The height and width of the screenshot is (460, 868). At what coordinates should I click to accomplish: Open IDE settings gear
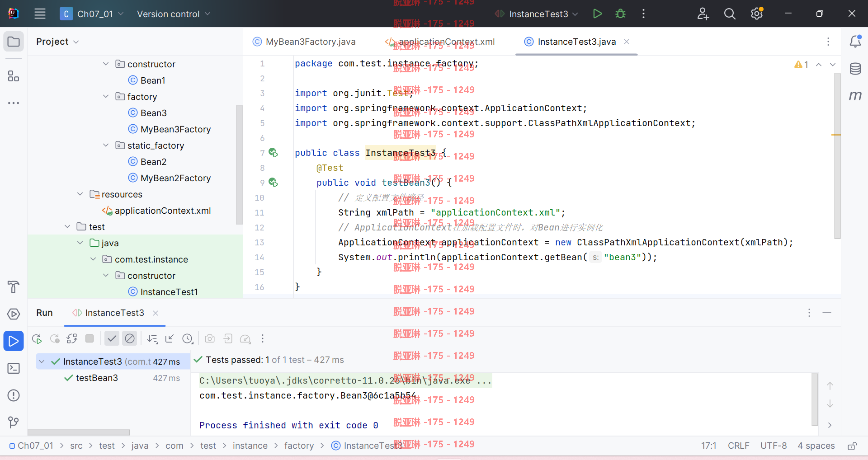tap(757, 14)
